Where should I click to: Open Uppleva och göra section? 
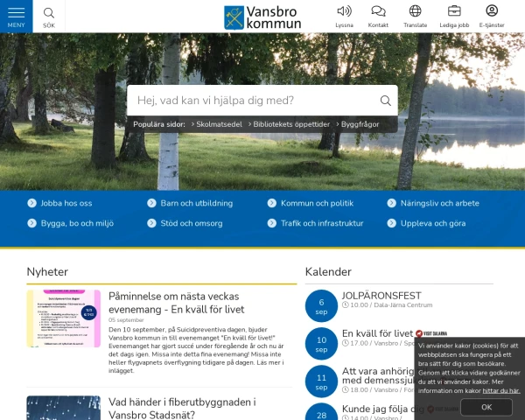pos(433,223)
